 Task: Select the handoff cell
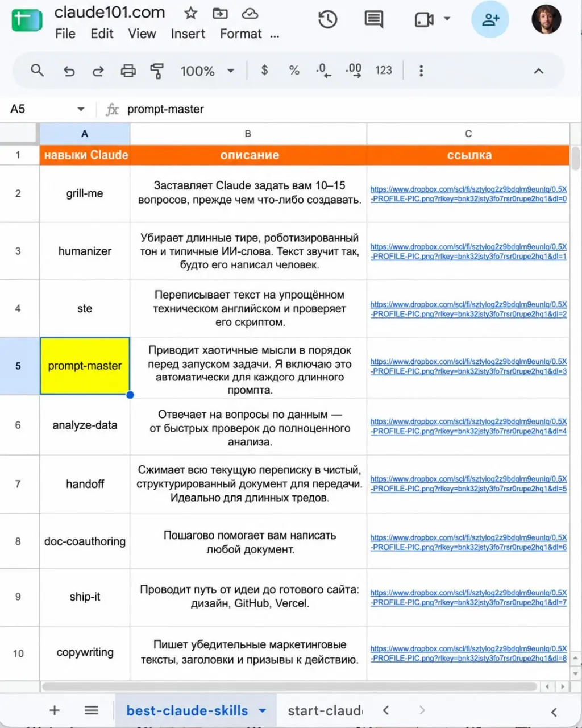pos(85,484)
